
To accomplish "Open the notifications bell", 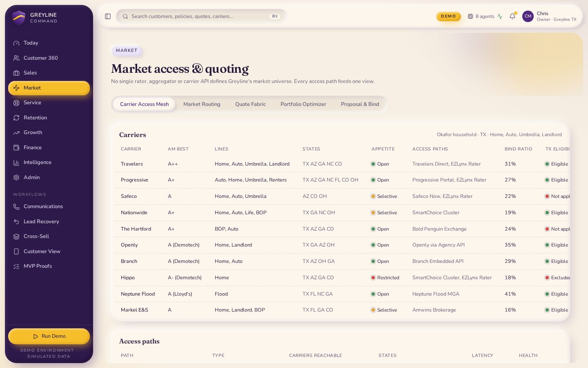I will (512, 16).
